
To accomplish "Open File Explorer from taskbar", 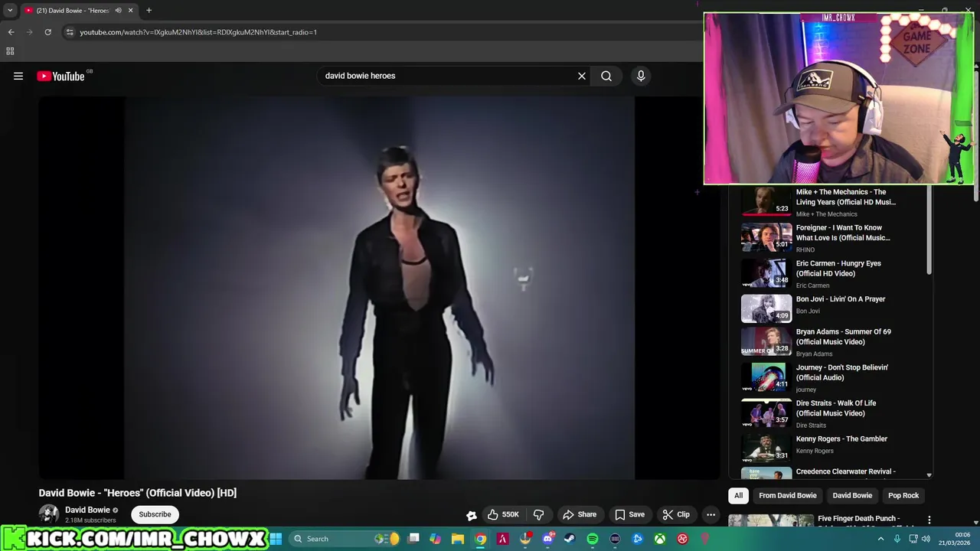I will click(458, 539).
